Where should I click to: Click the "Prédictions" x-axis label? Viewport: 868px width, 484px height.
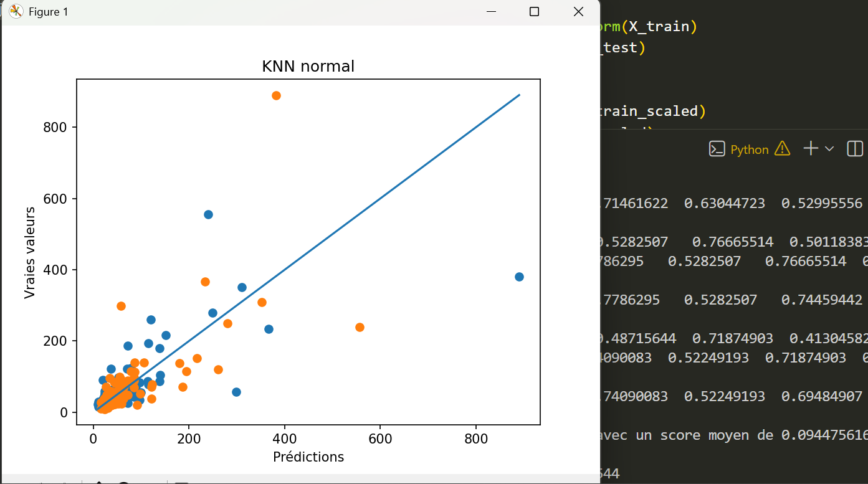click(308, 457)
